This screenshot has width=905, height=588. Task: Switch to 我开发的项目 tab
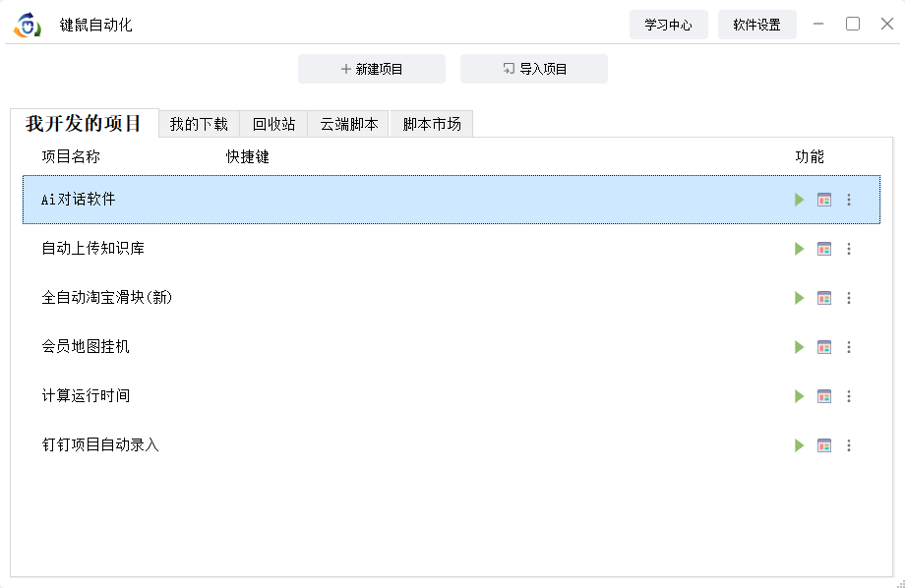(85, 123)
